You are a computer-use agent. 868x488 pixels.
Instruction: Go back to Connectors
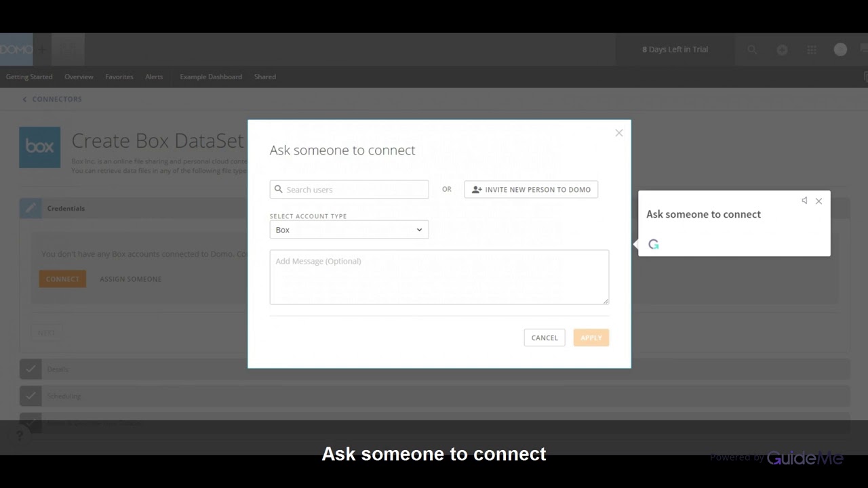tap(52, 99)
